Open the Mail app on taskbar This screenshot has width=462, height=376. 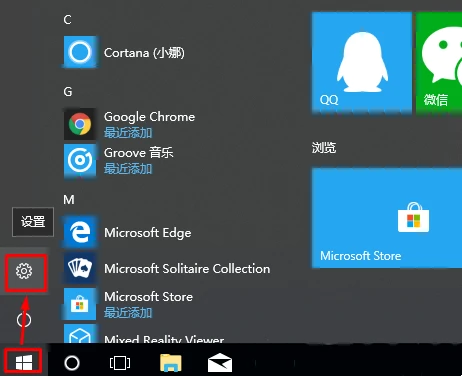220,363
